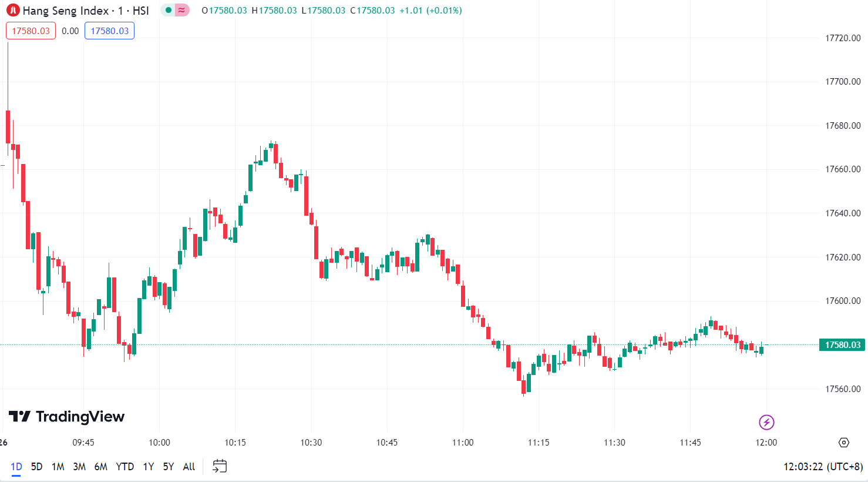868x482 pixels.
Task: Show All time range data
Action: [189, 467]
